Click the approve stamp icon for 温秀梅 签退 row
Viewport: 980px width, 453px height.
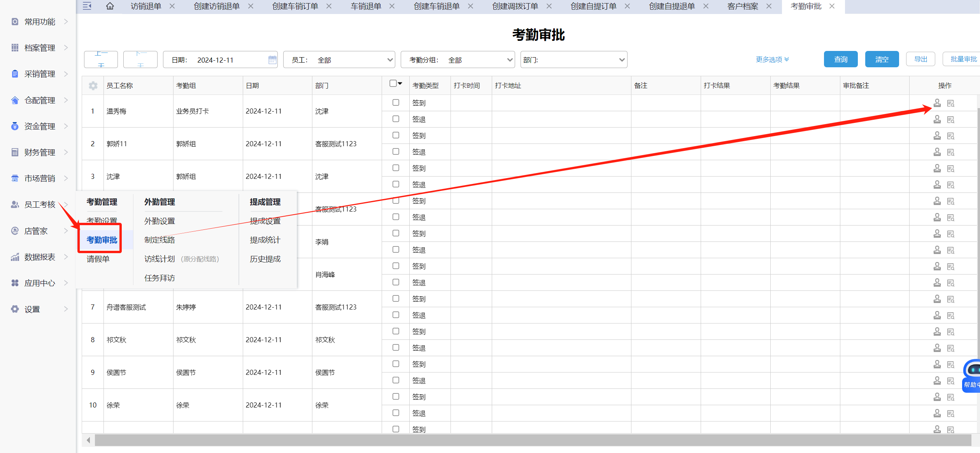pos(937,119)
